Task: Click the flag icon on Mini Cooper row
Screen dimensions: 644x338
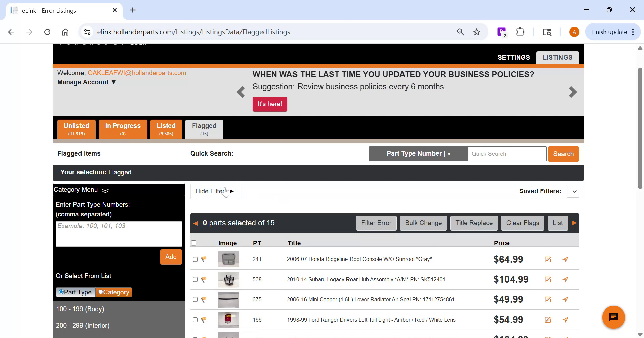Action: 204,299
